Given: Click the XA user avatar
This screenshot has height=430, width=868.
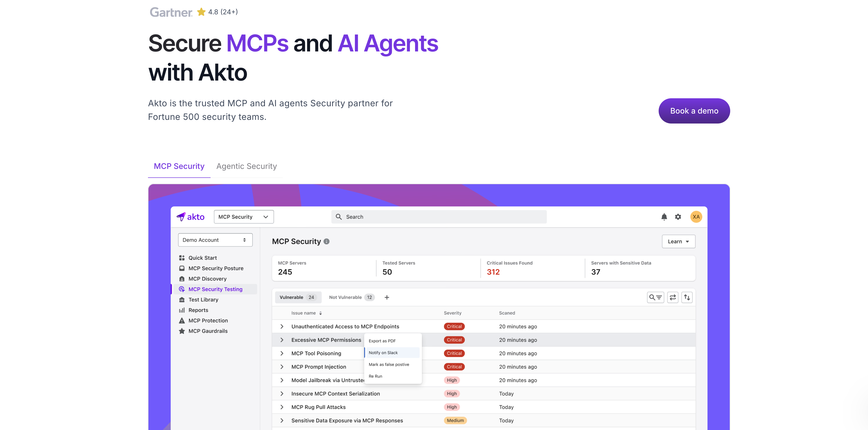Looking at the screenshot, I should click(696, 217).
